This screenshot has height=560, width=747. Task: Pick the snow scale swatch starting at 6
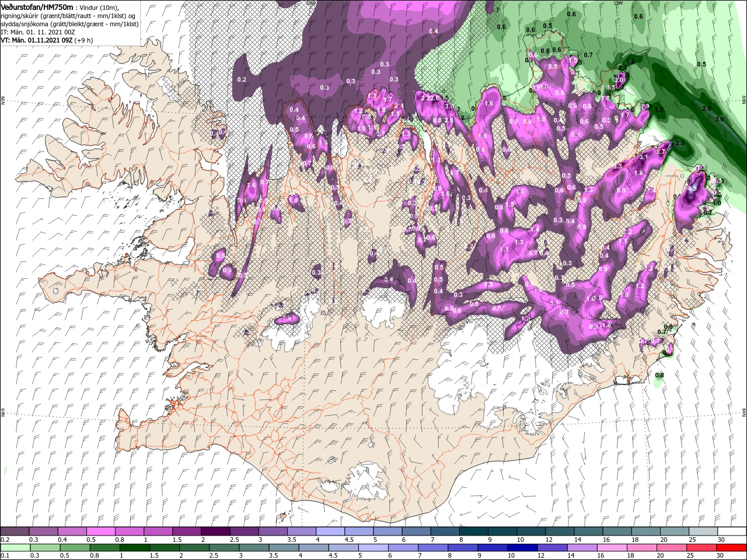pyautogui.click(x=416, y=531)
